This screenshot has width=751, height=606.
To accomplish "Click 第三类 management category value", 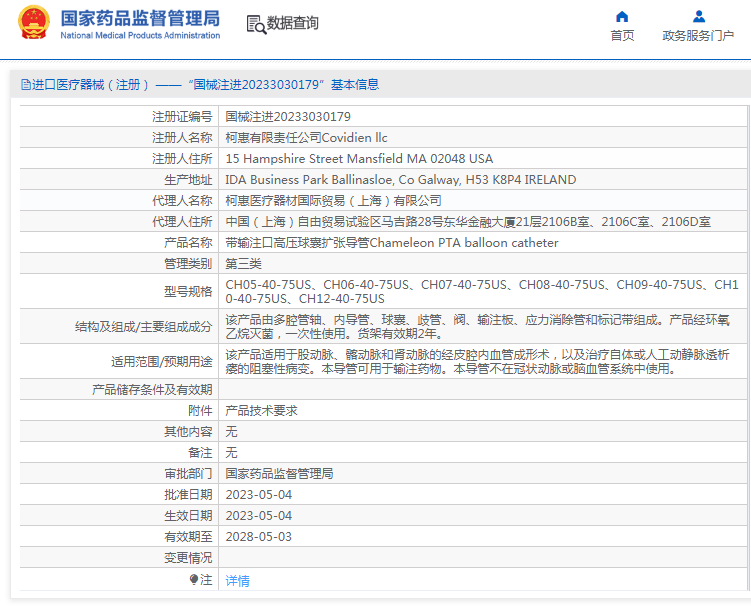I will point(243,264).
